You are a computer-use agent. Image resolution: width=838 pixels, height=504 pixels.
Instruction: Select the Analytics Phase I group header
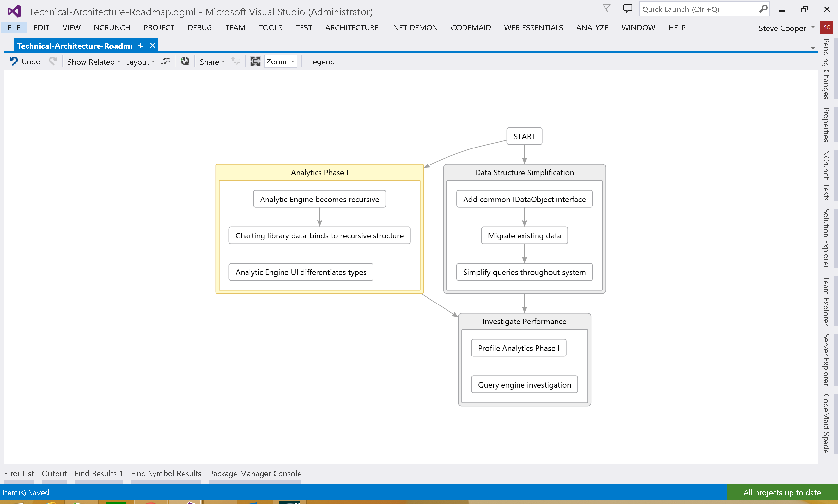pyautogui.click(x=319, y=173)
